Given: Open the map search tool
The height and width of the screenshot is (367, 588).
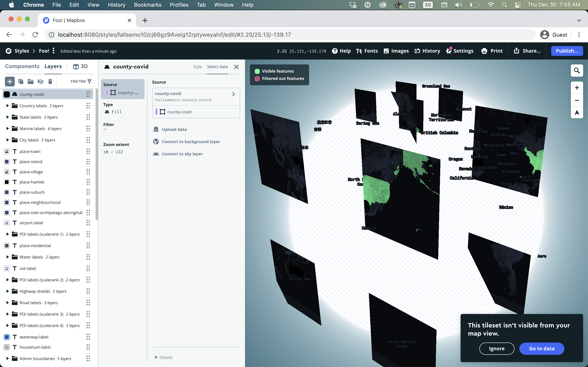Looking at the screenshot, I should (577, 70).
